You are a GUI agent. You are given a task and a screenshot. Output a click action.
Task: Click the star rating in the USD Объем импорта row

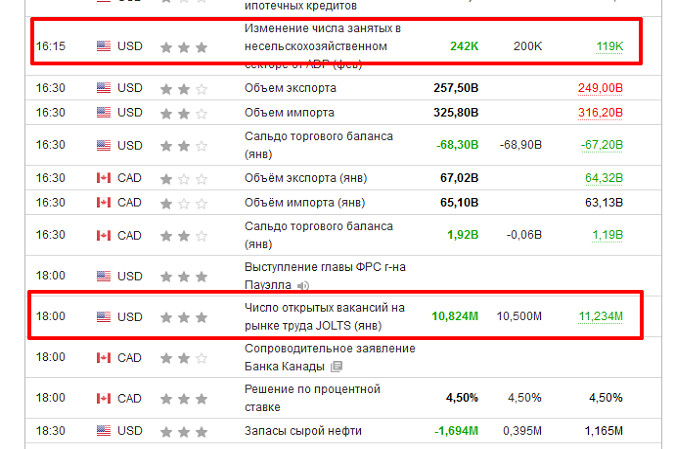(x=184, y=113)
